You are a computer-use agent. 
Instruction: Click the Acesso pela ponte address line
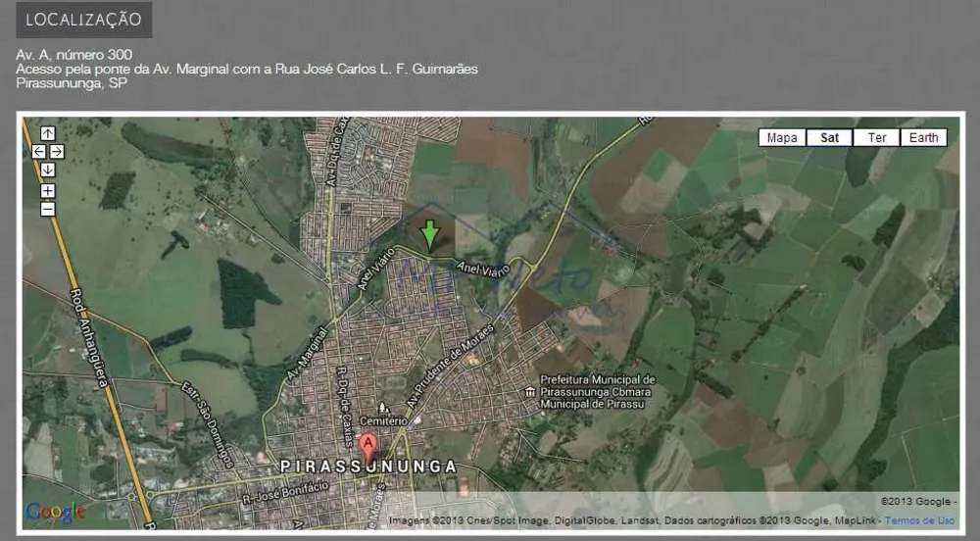click(247, 69)
